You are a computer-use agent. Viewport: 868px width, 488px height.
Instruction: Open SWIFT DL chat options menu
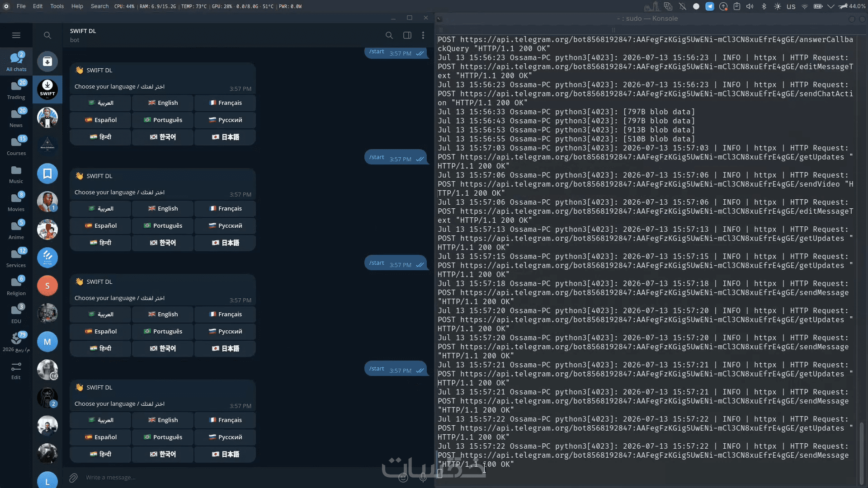point(423,35)
